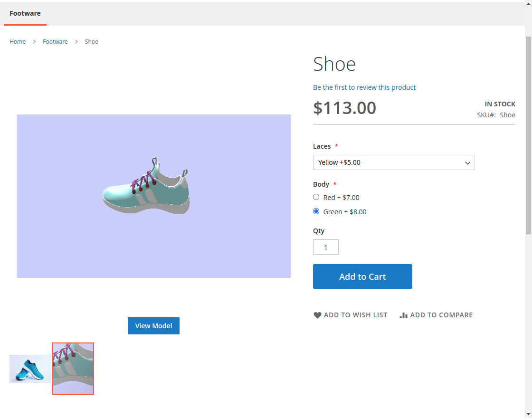
Task: Click the breadcrumb chevron after Home
Action: (34, 41)
